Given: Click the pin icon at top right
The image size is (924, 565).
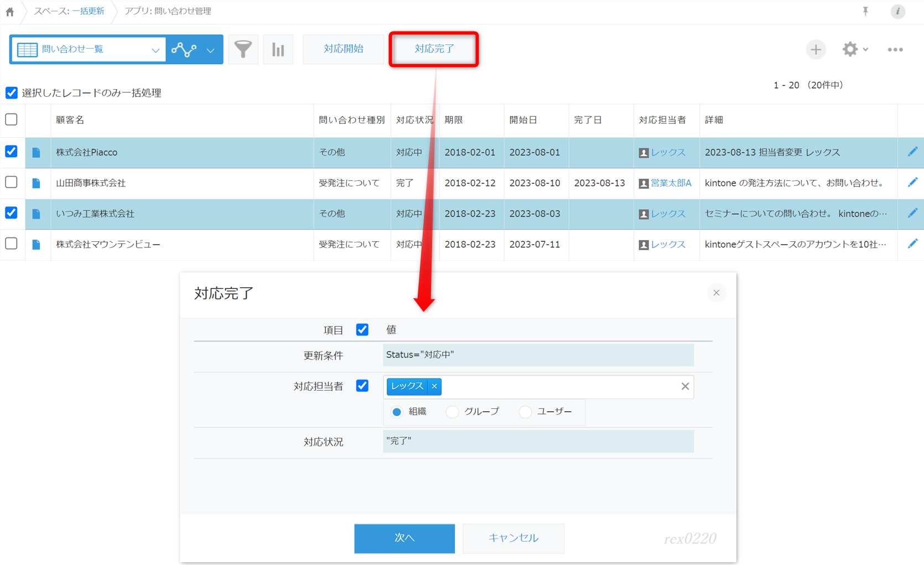Looking at the screenshot, I should (x=865, y=11).
